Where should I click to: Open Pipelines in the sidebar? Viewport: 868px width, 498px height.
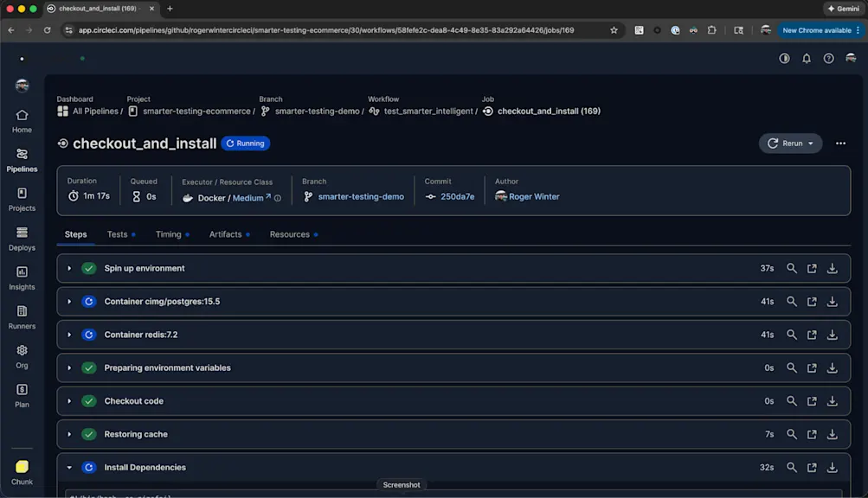[22, 161]
